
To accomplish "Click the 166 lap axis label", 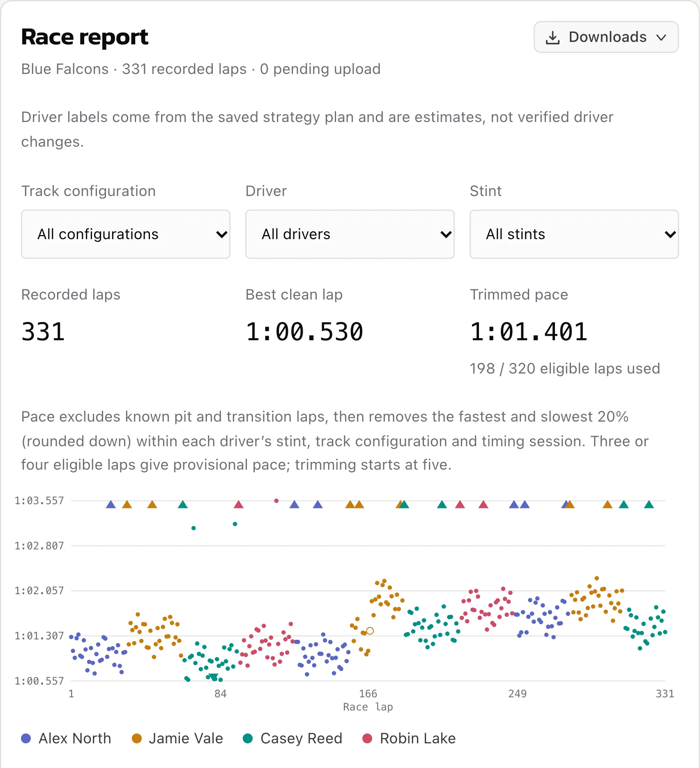I will [x=368, y=694].
